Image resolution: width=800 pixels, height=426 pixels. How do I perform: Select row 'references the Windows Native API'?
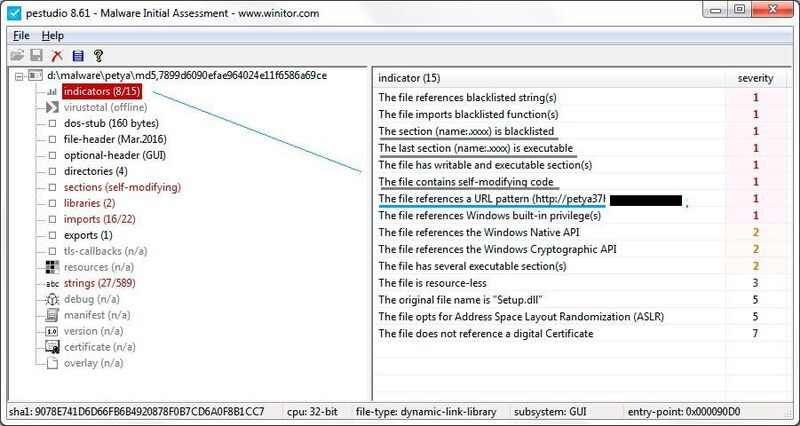[580, 232]
